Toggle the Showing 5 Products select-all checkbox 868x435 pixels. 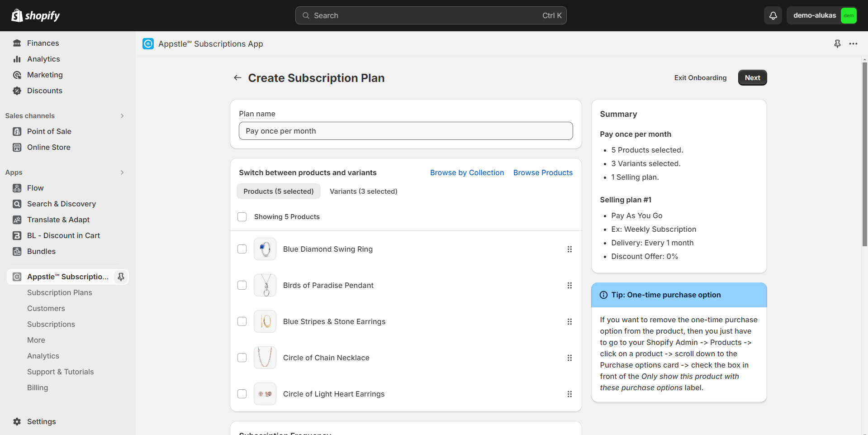tap(242, 217)
